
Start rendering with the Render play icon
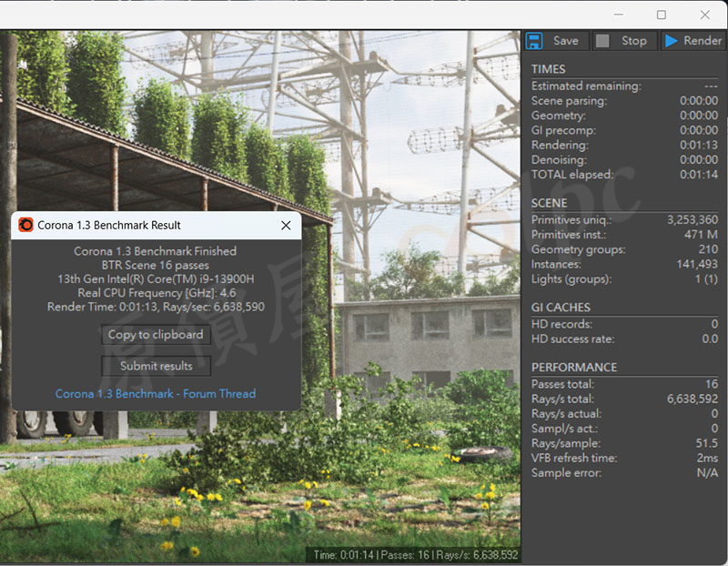(672, 41)
